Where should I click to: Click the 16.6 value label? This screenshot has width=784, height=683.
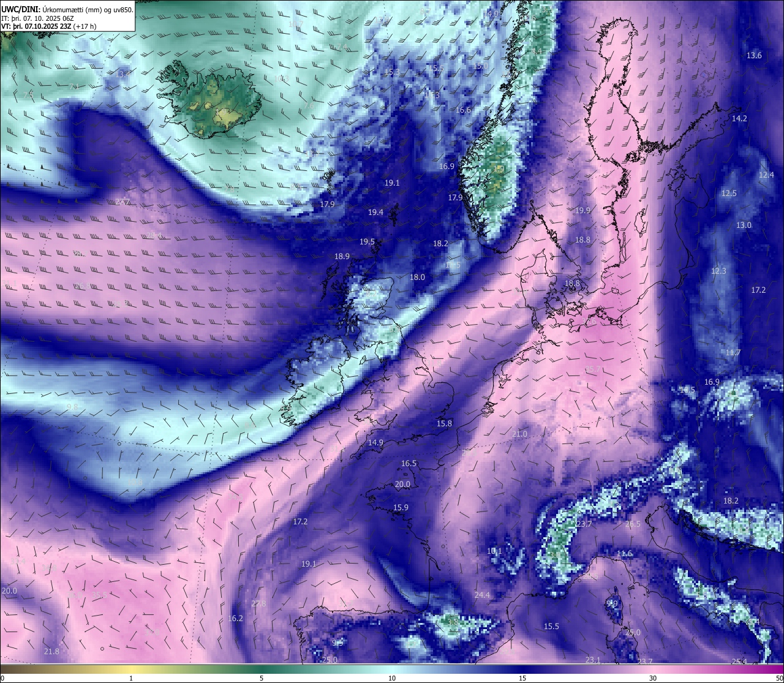click(463, 110)
